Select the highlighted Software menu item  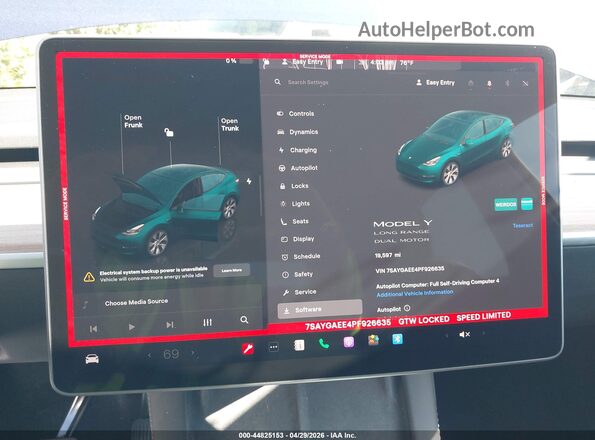[320, 310]
